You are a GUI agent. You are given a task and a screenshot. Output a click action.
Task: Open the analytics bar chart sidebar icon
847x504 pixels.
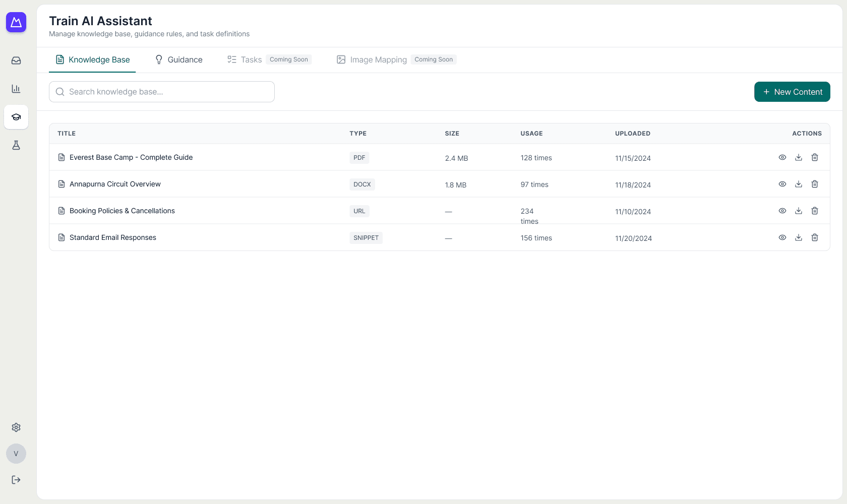(x=16, y=89)
